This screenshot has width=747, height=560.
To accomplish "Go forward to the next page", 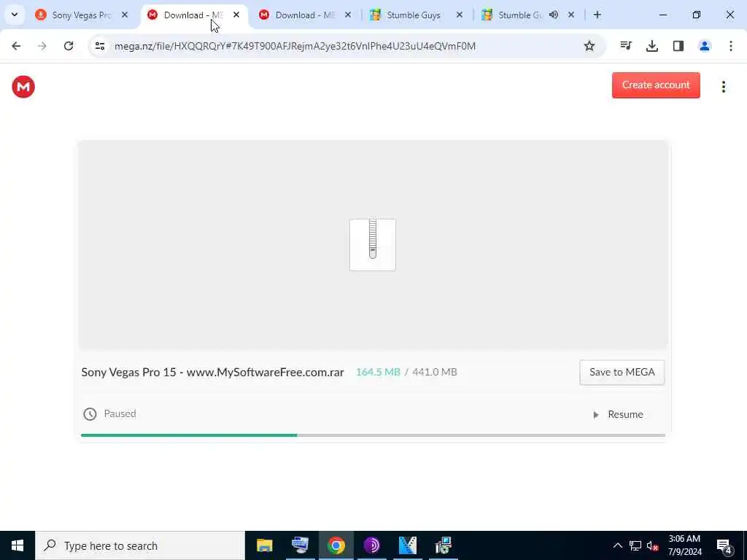I will [42, 46].
